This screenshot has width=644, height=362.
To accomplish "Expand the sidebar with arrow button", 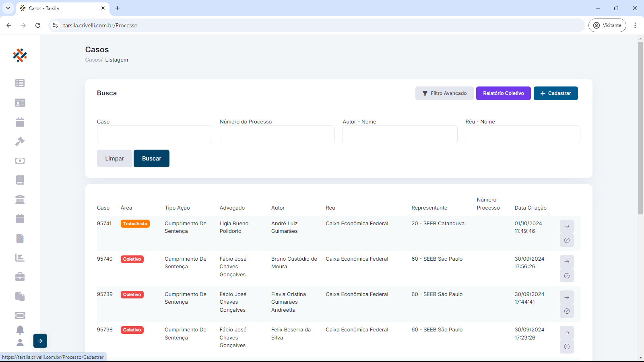I will (x=40, y=341).
